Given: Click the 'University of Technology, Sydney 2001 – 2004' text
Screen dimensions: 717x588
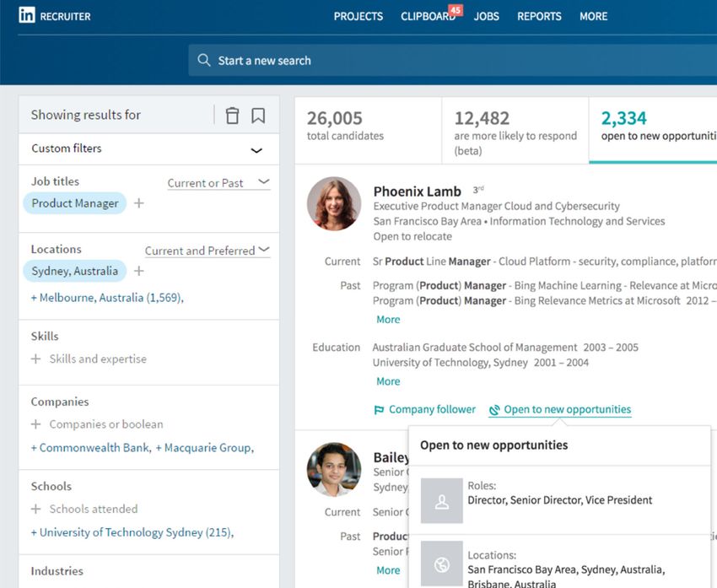Looking at the screenshot, I should [481, 363].
